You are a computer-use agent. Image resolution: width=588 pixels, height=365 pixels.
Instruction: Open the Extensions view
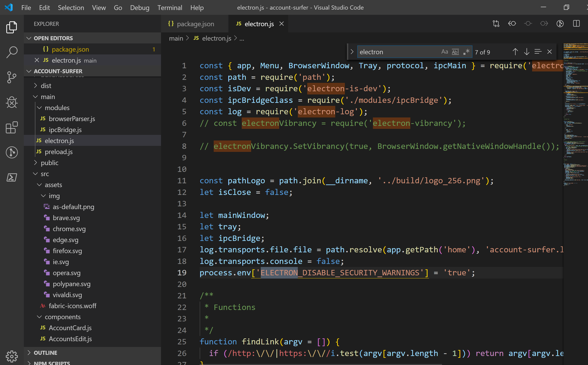12,127
